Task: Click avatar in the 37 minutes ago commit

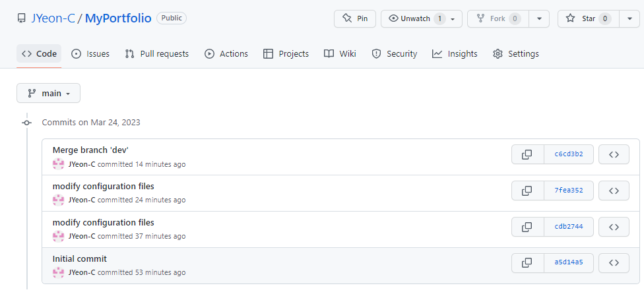Action: coord(59,237)
